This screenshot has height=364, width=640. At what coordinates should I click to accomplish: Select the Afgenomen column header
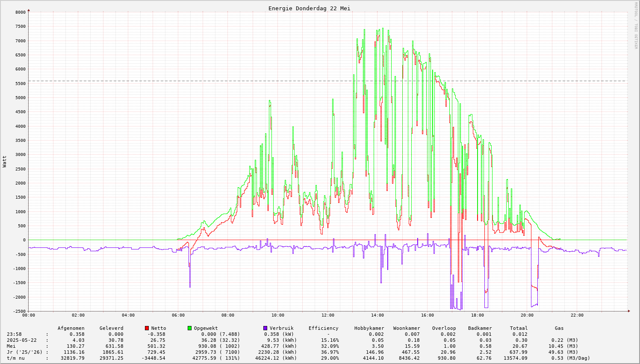[71, 328]
